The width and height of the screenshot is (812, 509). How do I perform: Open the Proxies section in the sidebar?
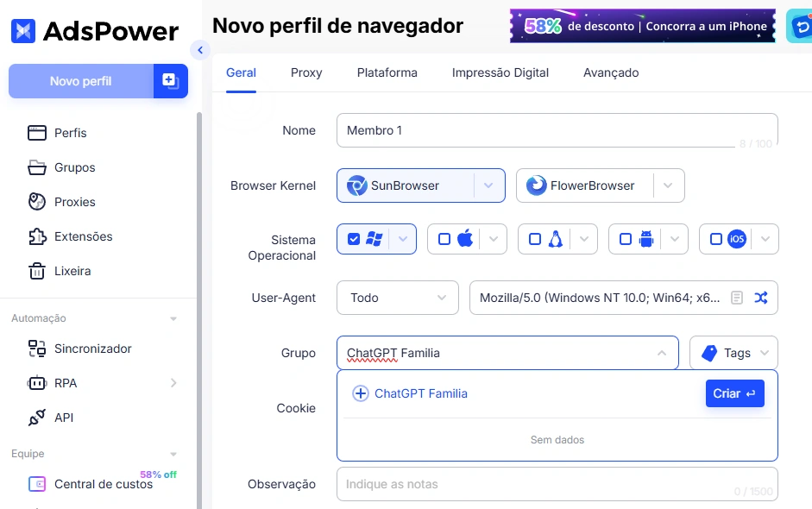[74, 202]
